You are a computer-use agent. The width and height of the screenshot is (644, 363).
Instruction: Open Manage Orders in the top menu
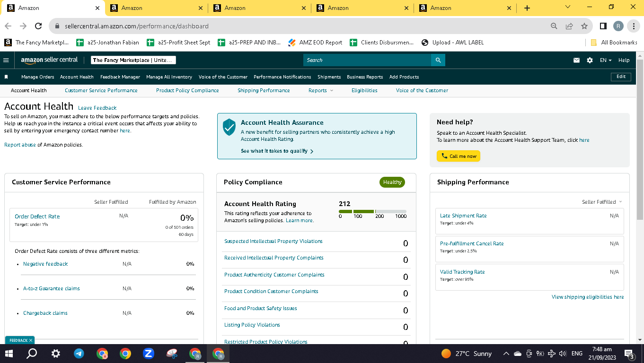point(38,77)
